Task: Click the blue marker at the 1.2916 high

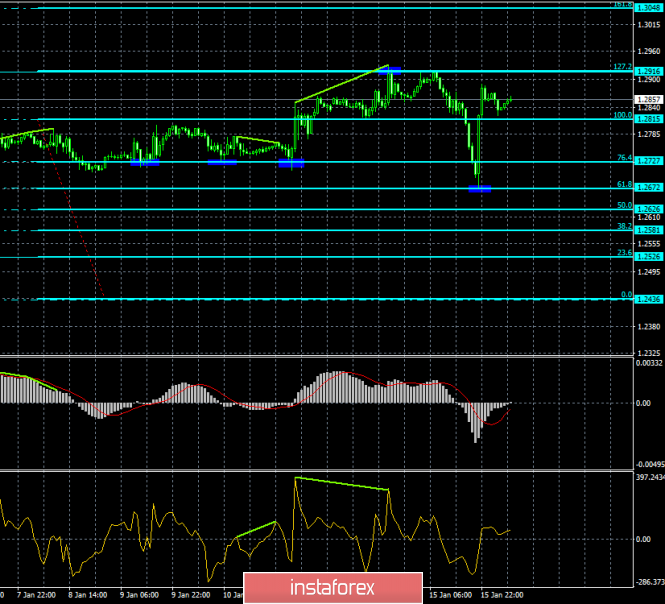Action: (x=390, y=71)
